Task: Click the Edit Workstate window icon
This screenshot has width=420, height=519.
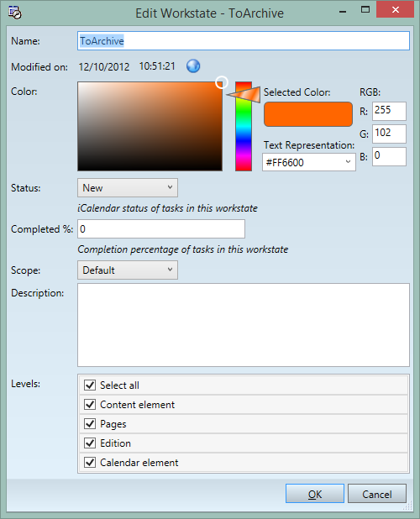Action: 14,13
